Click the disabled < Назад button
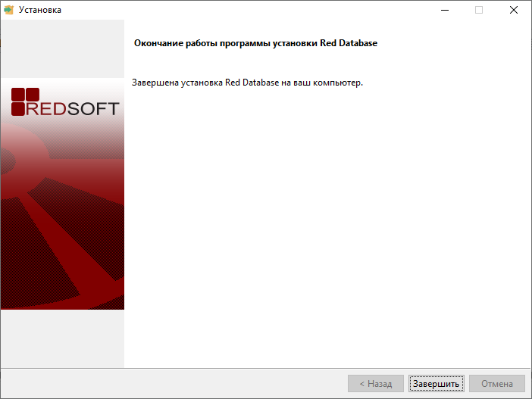The width and height of the screenshot is (532, 399). pos(376,383)
